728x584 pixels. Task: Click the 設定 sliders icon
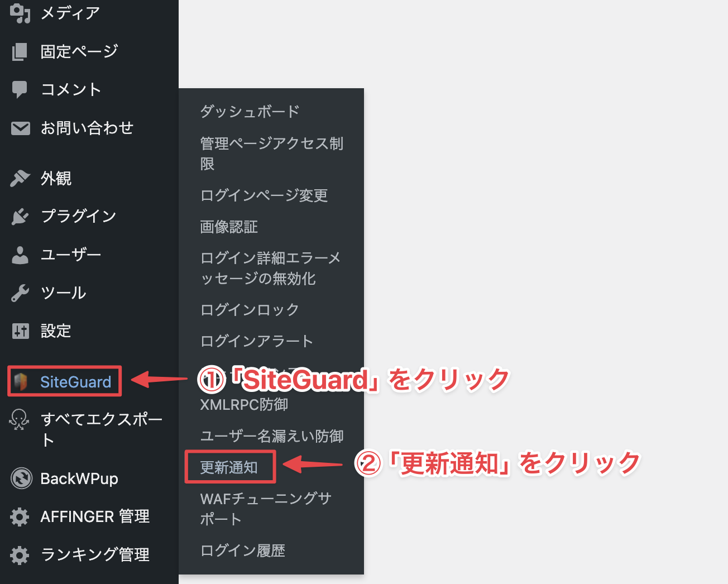tap(20, 331)
